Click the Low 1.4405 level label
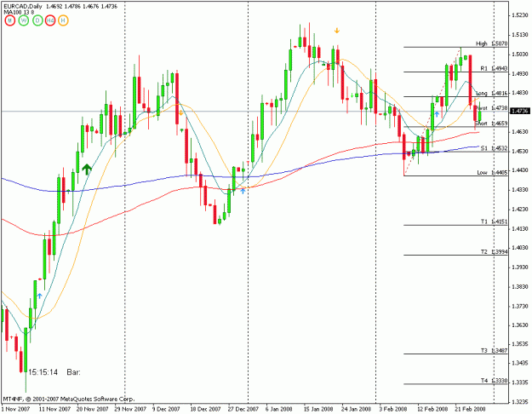Image resolution: width=532 pixels, height=414 pixels. click(x=492, y=173)
